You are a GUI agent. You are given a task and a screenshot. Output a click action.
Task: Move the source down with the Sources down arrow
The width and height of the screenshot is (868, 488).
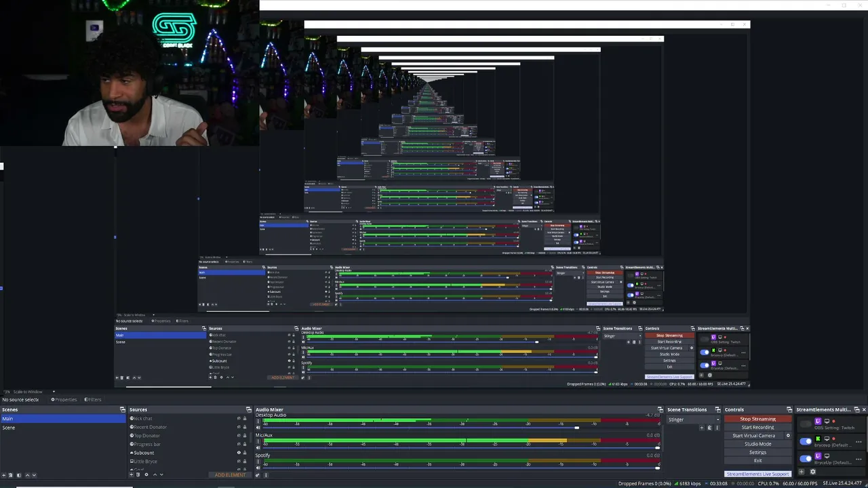(x=161, y=474)
